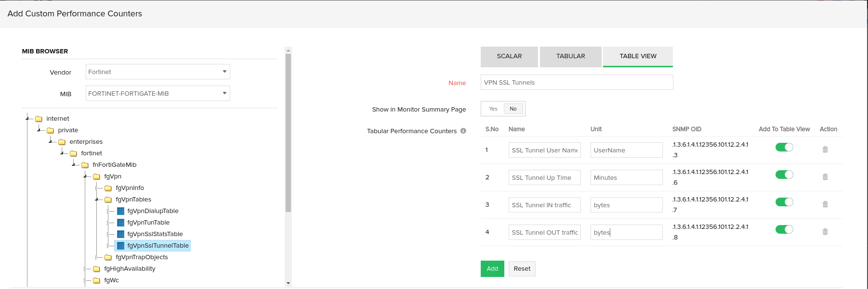
Task: Remove SSL Tunnel IN traffic counter row
Action: coord(825,204)
